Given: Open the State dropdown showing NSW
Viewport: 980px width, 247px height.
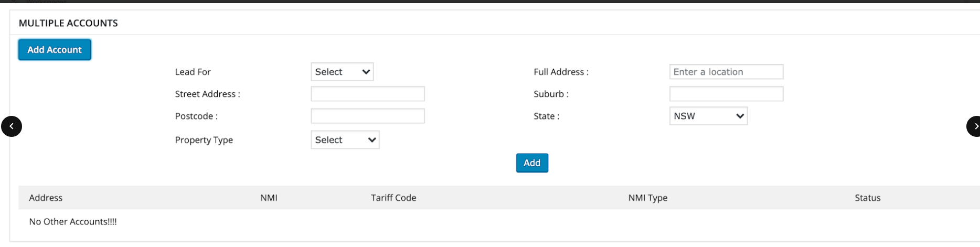Looking at the screenshot, I should tap(708, 116).
